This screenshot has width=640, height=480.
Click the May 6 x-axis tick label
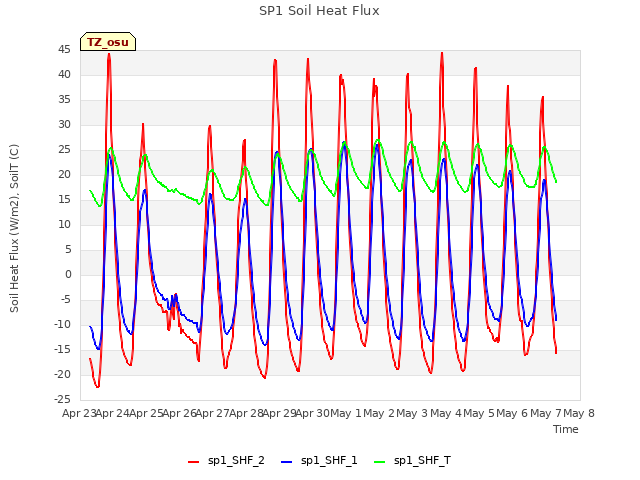(513, 413)
